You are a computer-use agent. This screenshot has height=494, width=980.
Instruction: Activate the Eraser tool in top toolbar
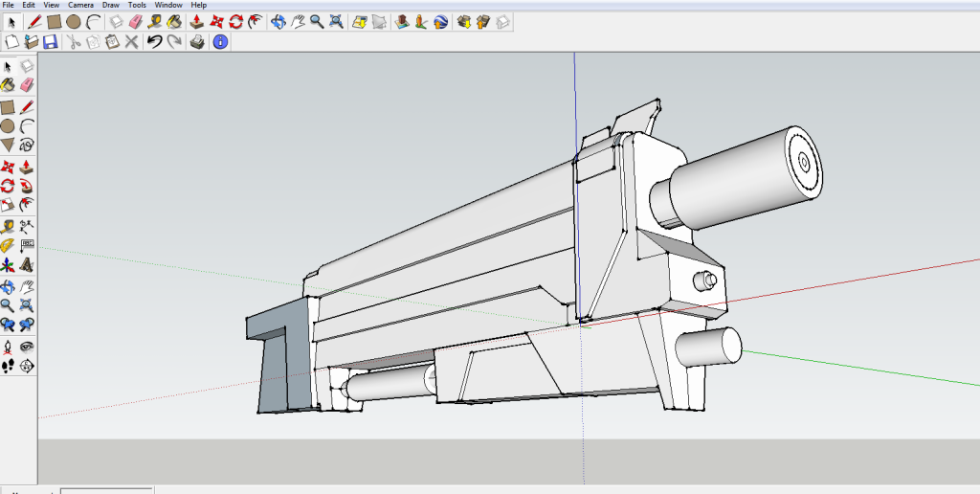click(135, 21)
